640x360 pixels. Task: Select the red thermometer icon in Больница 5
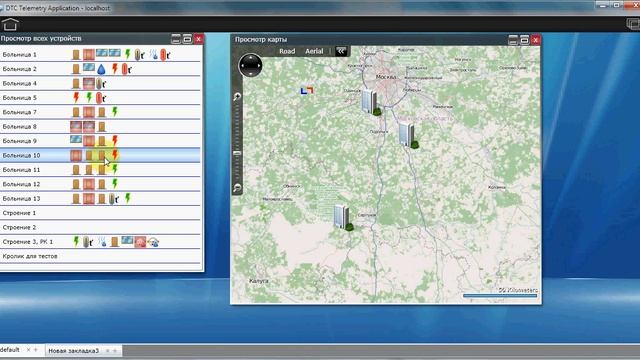coord(101,98)
